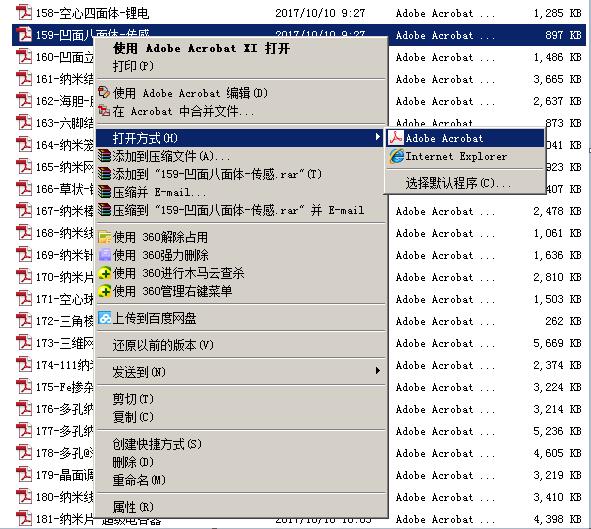Click PDF icon of file 168-纳米线
Screen dimensions: 591x529
click(24, 232)
